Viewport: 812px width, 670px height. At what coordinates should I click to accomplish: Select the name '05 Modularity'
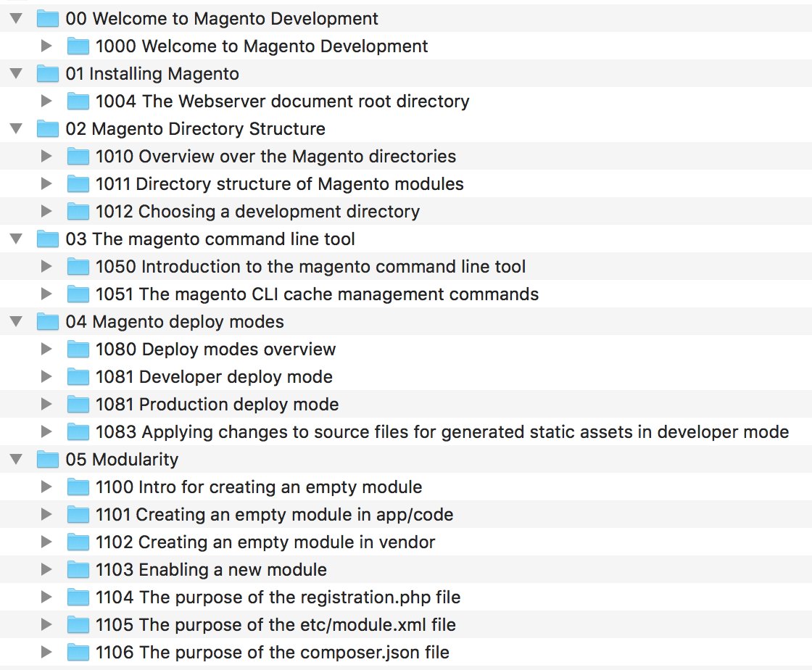122,460
